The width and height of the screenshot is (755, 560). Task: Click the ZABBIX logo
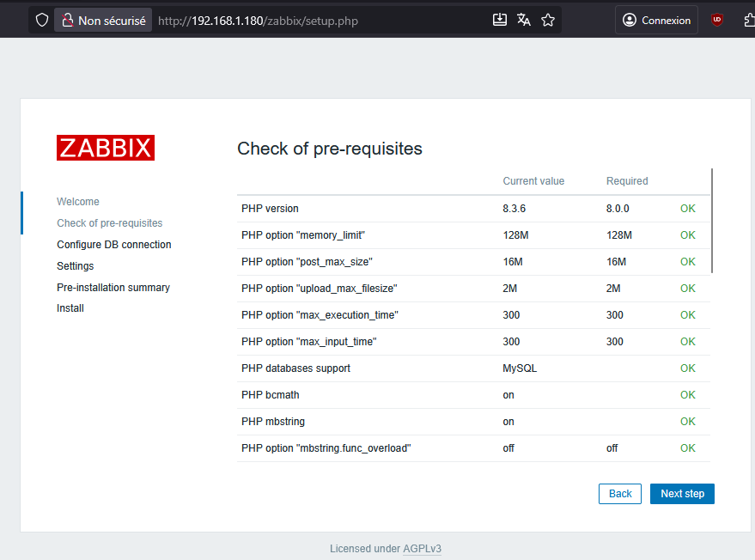(x=106, y=148)
